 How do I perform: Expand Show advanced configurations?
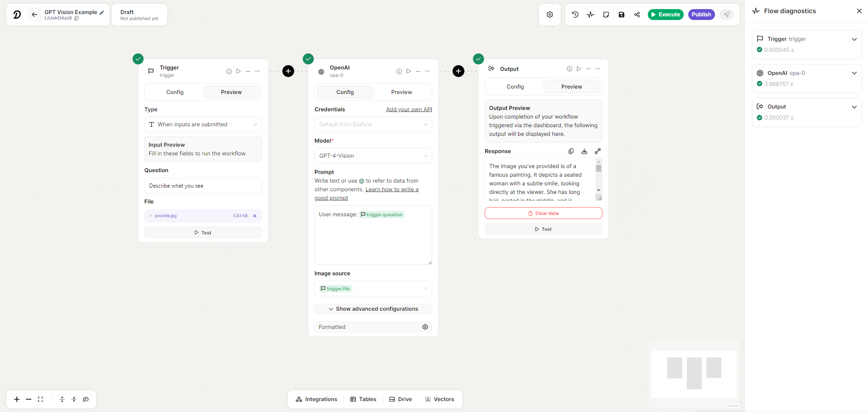coord(373,309)
